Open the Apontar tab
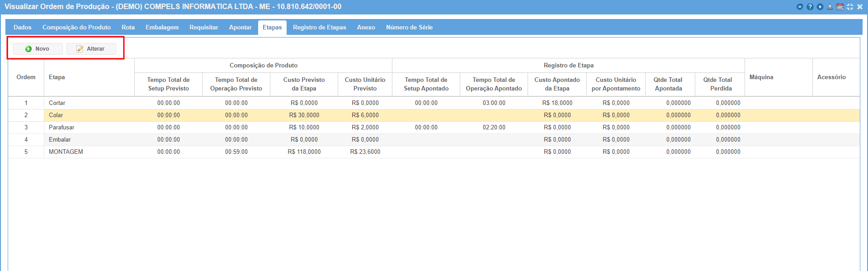The width and height of the screenshot is (868, 271). (240, 28)
